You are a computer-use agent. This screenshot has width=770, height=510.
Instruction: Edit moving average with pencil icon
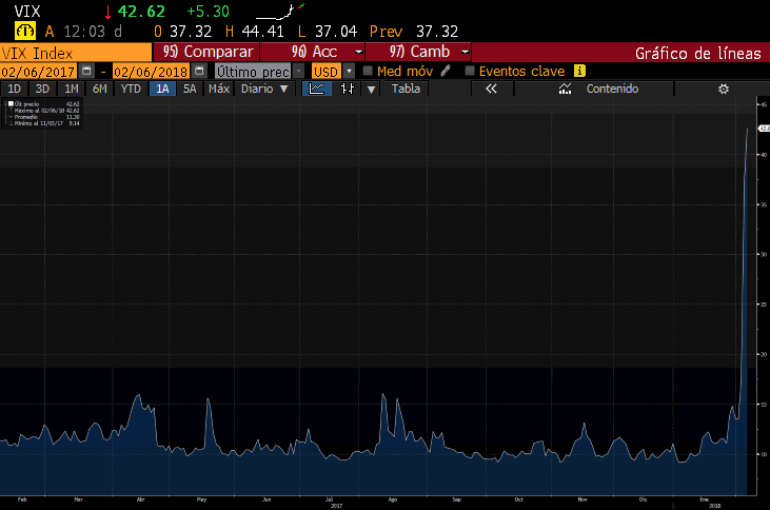point(445,71)
